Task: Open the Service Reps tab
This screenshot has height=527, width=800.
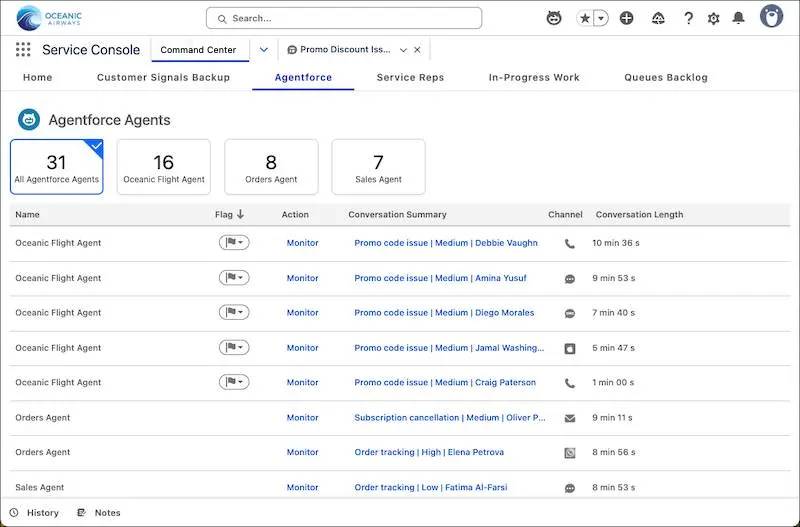Action: click(x=410, y=78)
